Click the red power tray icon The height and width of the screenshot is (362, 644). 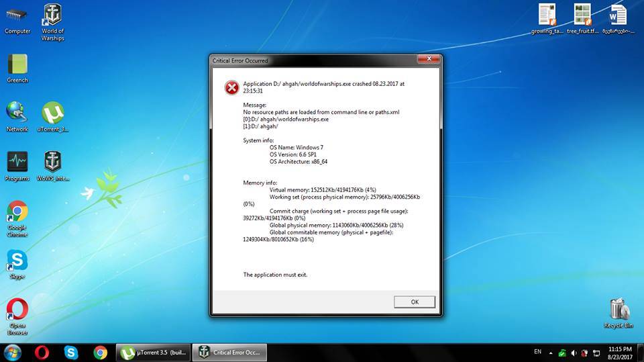click(585, 353)
